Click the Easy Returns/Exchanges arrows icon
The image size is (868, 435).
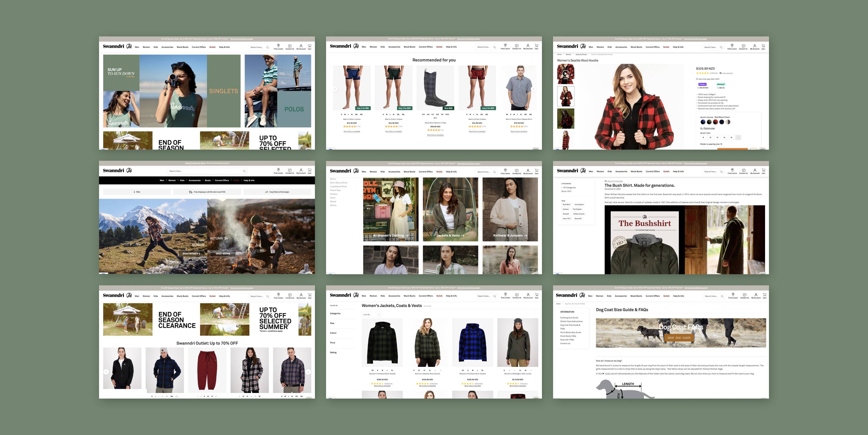267,192
